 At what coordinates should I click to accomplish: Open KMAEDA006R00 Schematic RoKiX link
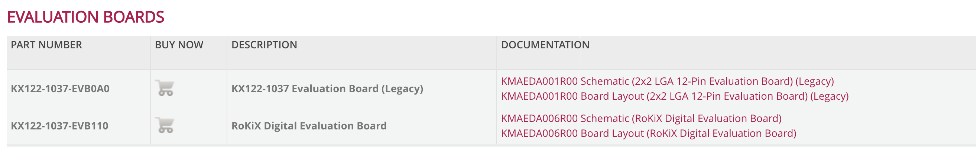[x=641, y=119]
